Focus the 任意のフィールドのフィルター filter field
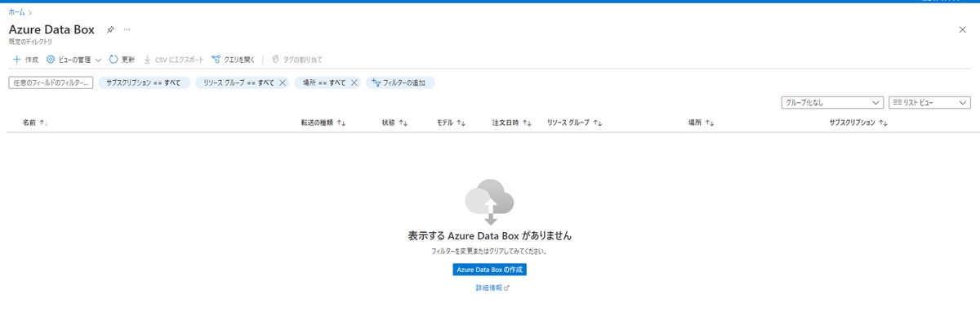This screenshot has width=980, height=326. [51, 83]
